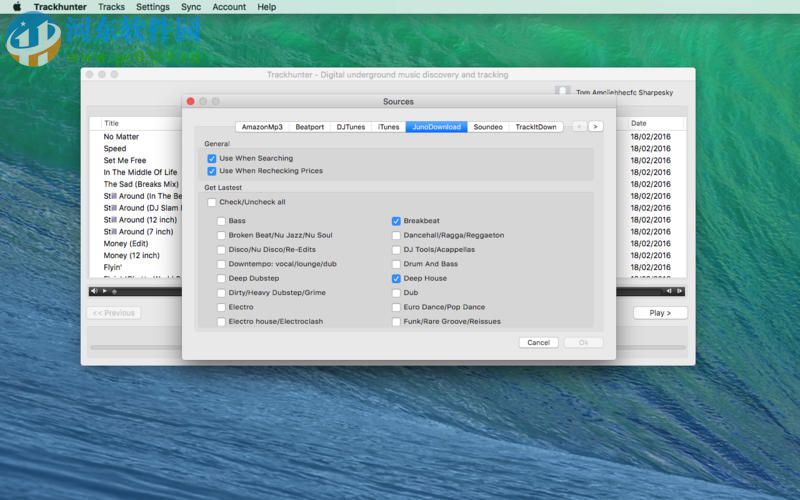Uncheck the Deep House genre

[396, 279]
